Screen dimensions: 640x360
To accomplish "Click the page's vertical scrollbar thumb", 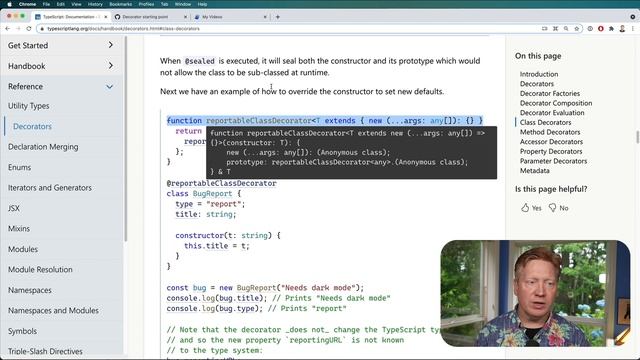I will 637,137.
